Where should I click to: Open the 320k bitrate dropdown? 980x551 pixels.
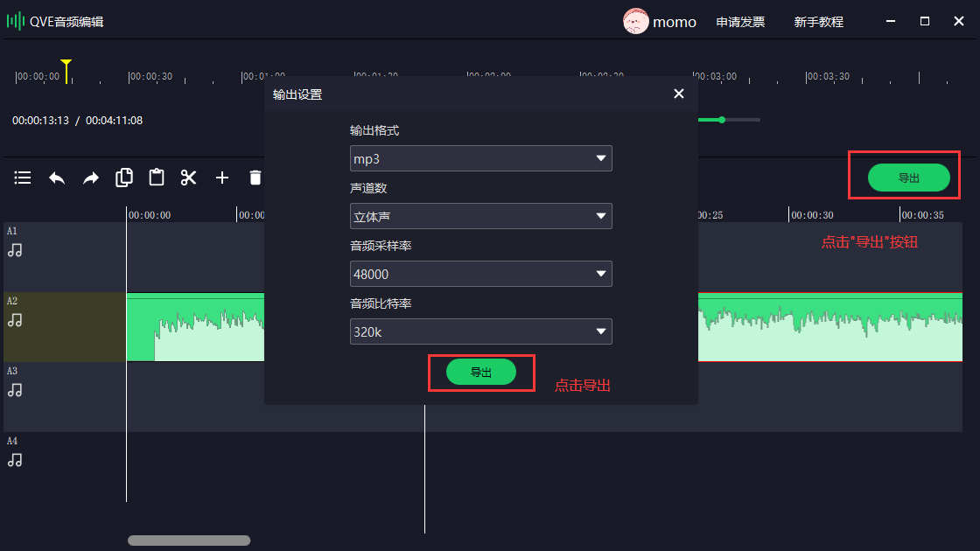[480, 331]
